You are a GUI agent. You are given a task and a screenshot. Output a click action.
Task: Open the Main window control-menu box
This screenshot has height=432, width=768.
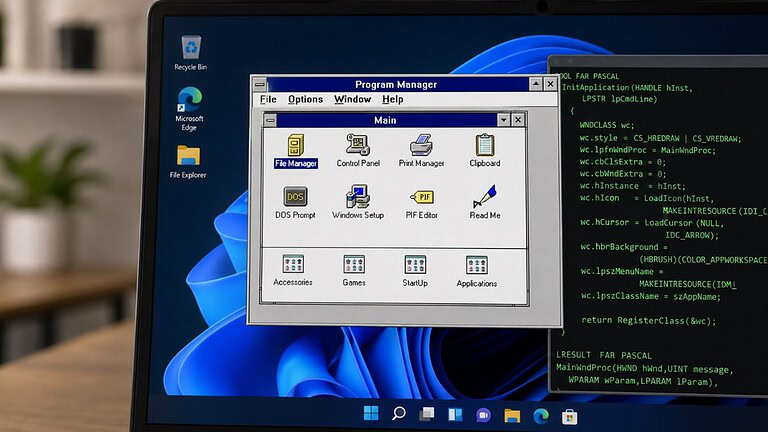pyautogui.click(x=270, y=120)
